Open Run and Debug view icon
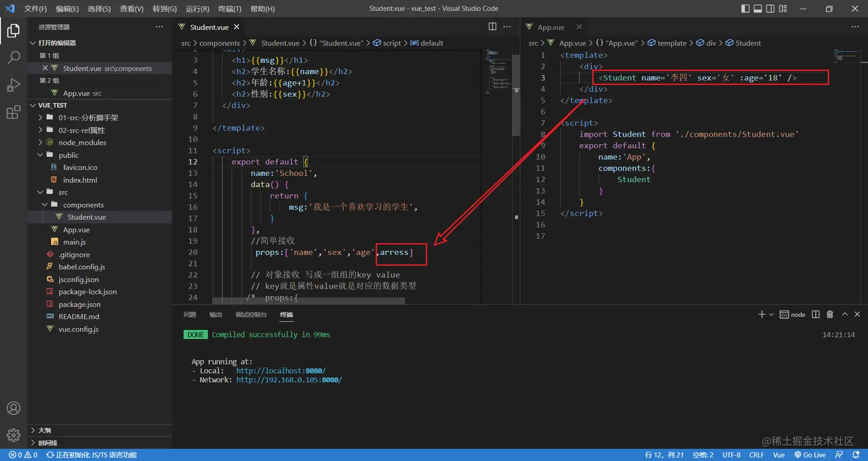This screenshot has height=461, width=868. [13, 85]
